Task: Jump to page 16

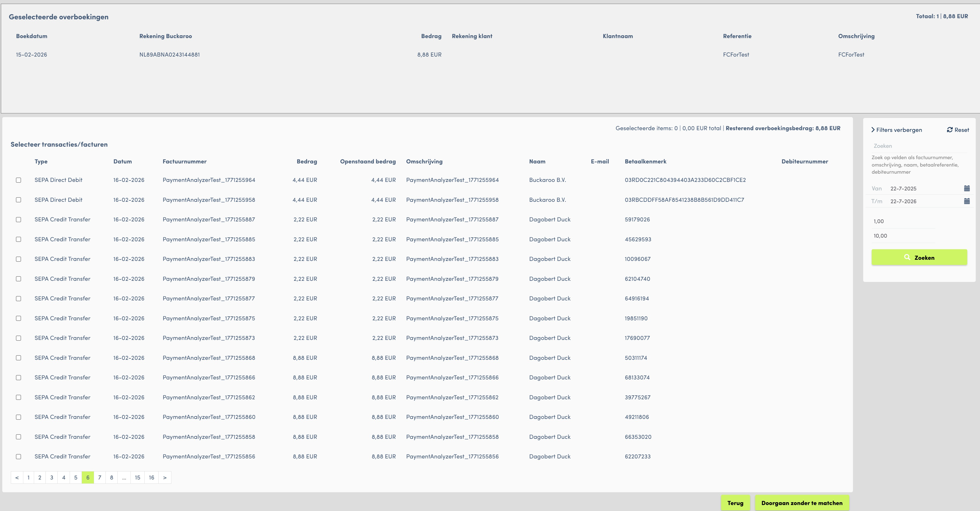Action: click(x=151, y=477)
